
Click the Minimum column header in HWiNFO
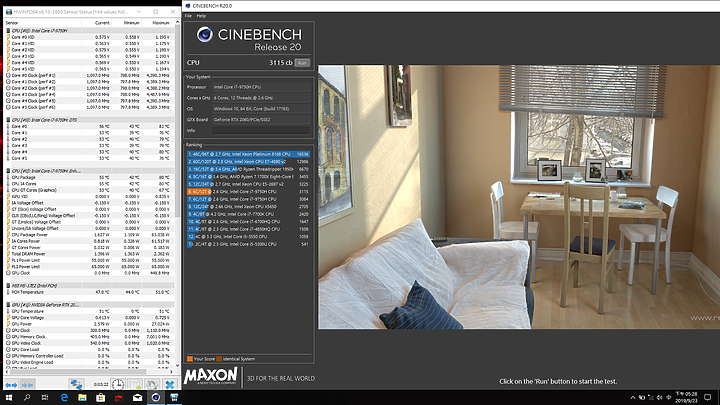(x=125, y=22)
